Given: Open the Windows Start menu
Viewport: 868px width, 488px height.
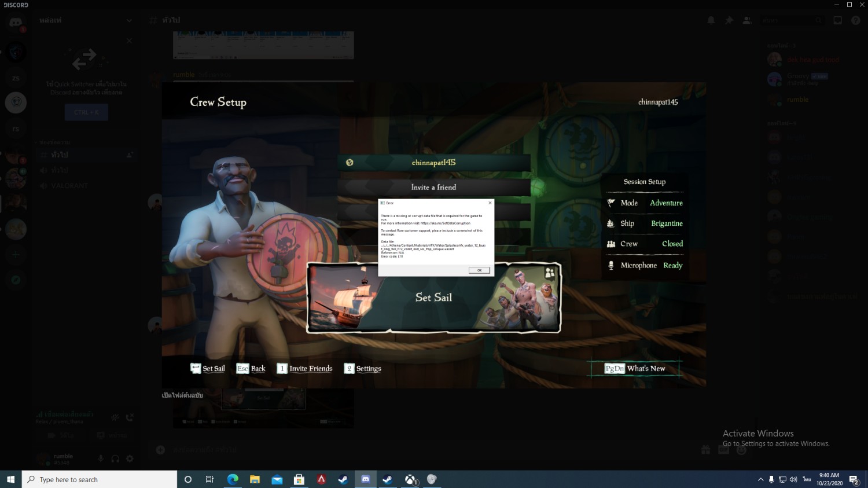Looking at the screenshot, I should 10,479.
